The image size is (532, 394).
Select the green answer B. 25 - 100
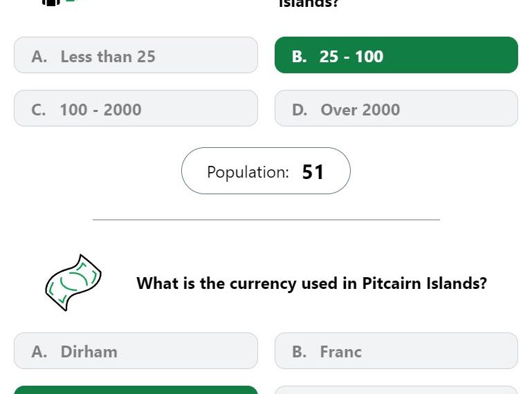(x=396, y=55)
